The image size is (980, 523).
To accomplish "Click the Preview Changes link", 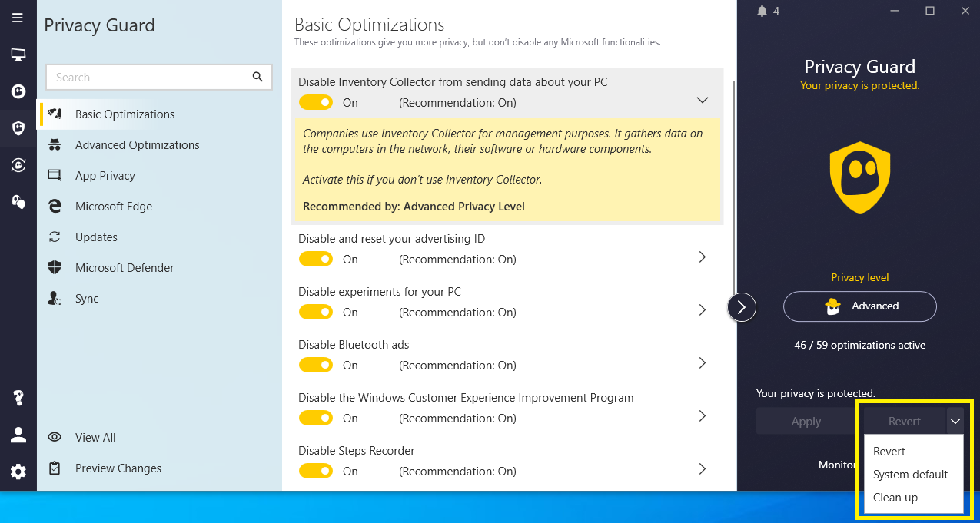I will coord(118,468).
